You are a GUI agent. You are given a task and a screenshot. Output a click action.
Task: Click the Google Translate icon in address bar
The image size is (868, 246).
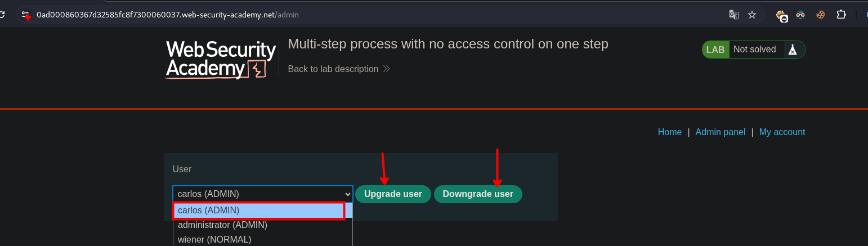(x=733, y=15)
